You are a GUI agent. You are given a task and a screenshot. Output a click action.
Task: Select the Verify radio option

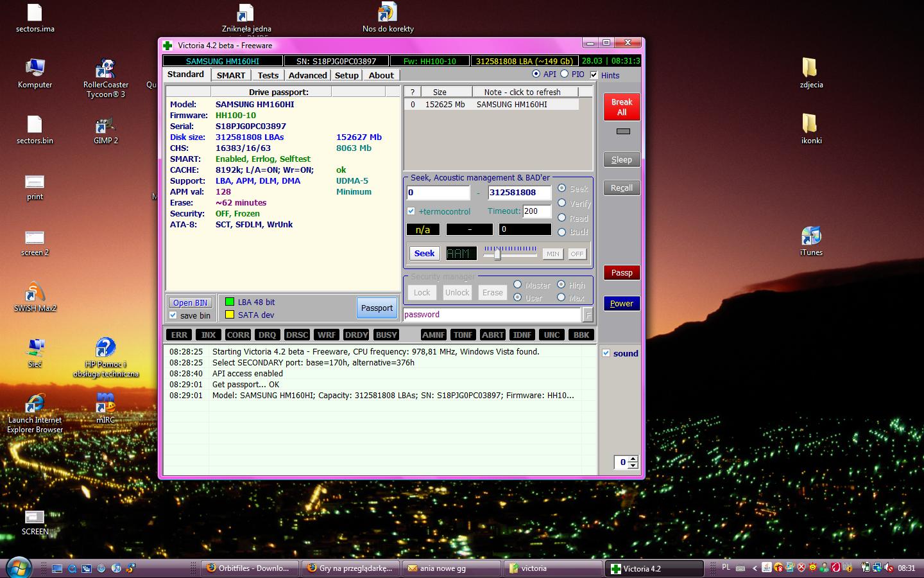[562, 203]
